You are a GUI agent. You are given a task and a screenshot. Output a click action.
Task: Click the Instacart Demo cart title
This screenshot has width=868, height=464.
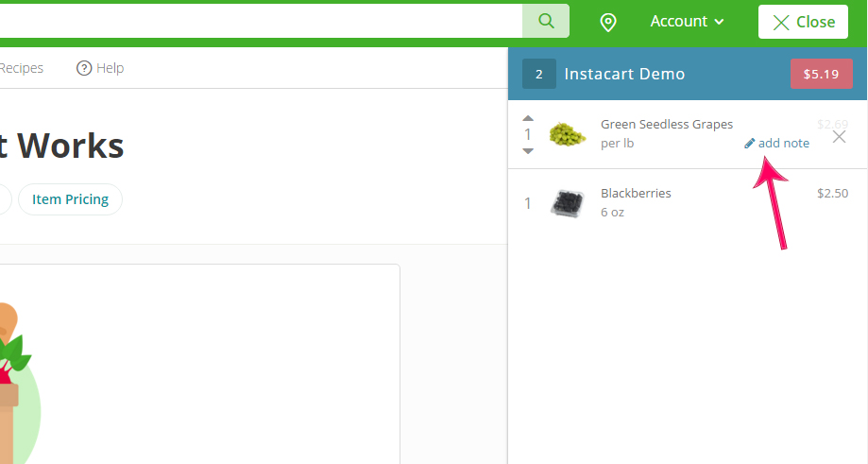tap(624, 75)
